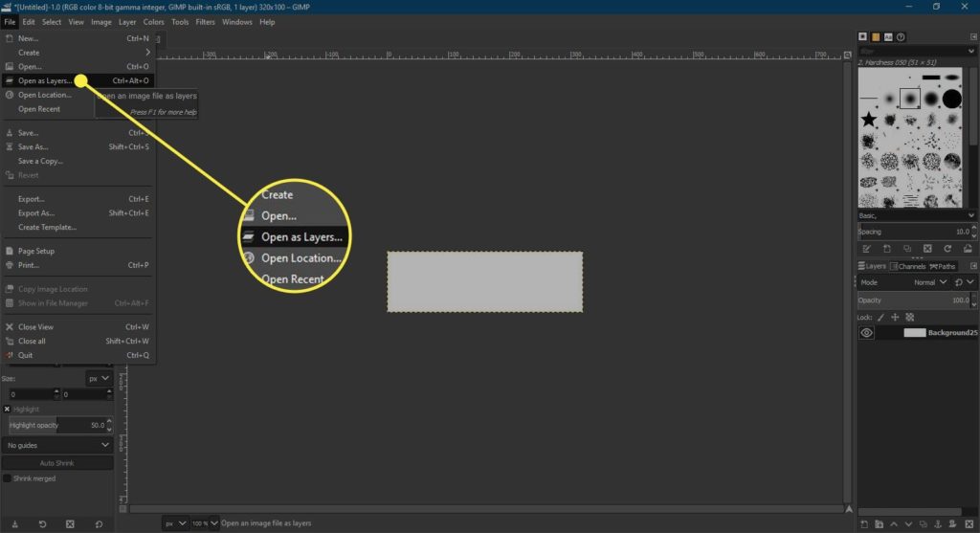This screenshot has width=980, height=533.
Task: Open the status bar px unit dropdown
Action: pyautogui.click(x=175, y=523)
